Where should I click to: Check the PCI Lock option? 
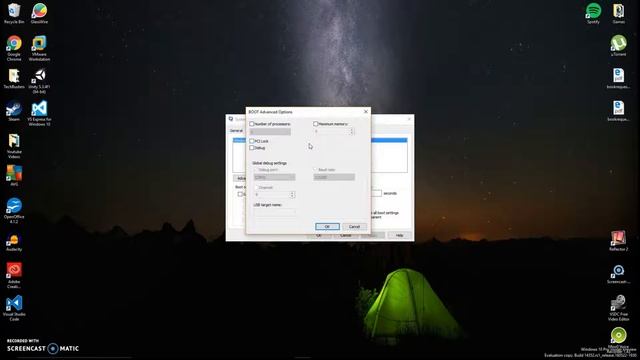[x=252, y=141]
